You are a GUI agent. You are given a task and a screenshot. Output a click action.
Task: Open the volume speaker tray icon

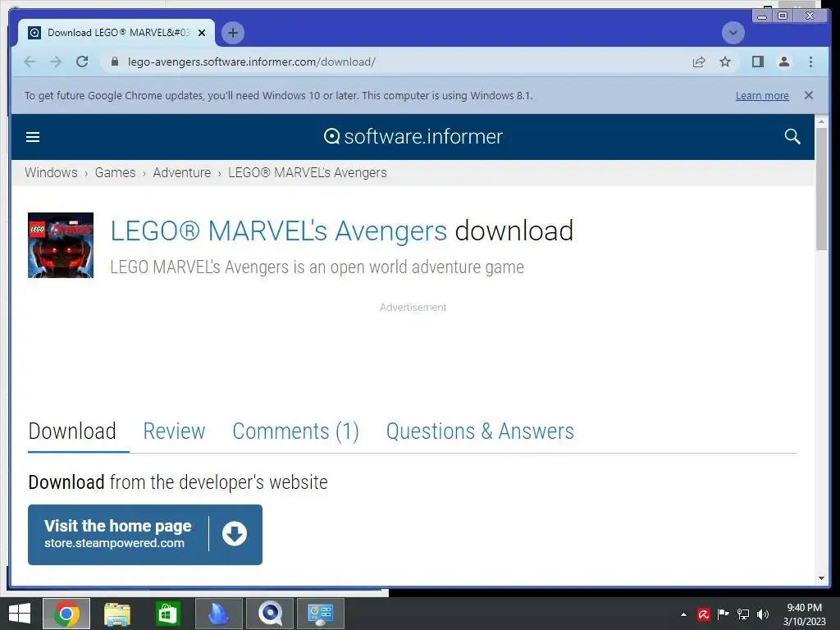click(763, 614)
